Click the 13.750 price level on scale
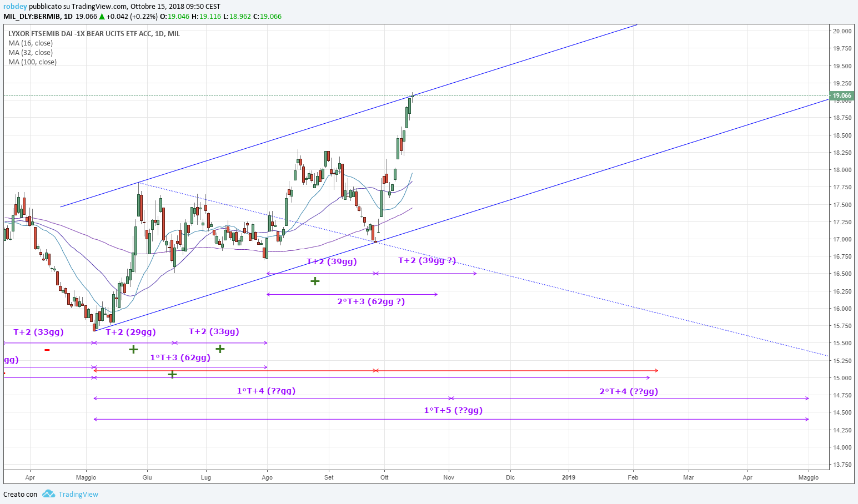This screenshot has width=858, height=504. 842,465
